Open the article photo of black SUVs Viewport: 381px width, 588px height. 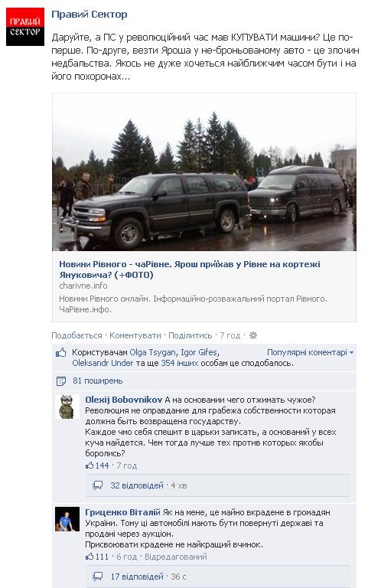[x=204, y=172]
